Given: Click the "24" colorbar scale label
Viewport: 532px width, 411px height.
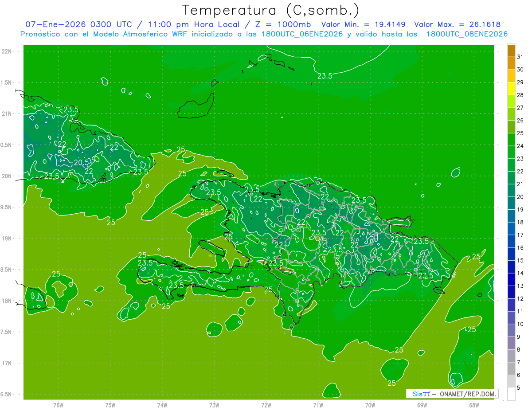Looking at the screenshot, I should pos(520,146).
